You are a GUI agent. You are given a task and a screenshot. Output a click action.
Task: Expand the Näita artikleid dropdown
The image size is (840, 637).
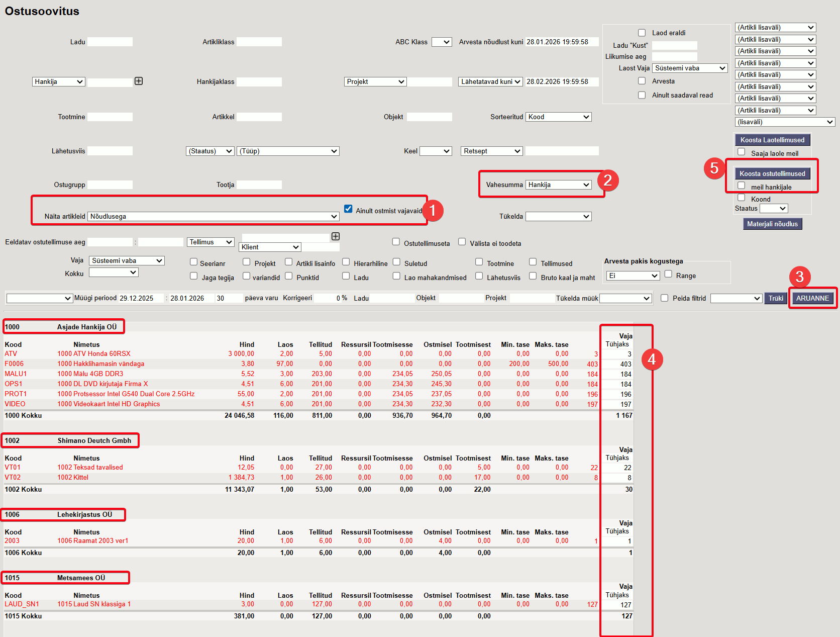213,217
